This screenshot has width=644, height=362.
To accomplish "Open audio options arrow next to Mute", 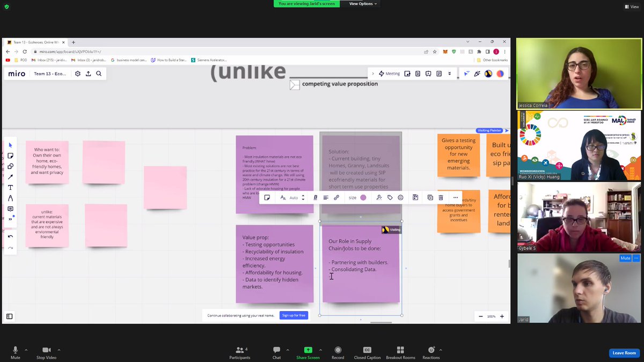I will point(26,350).
